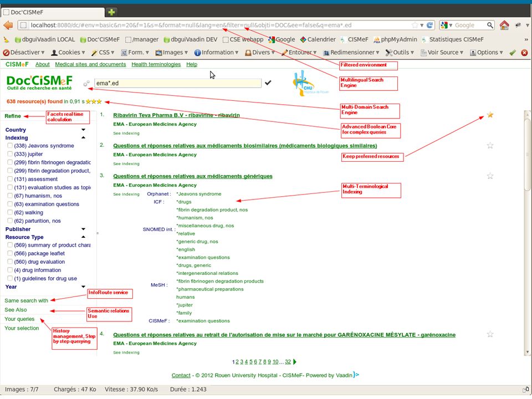The image size is (532, 399).
Task: Check the (560) drug evaluation filter
Action: [x=10, y=262]
